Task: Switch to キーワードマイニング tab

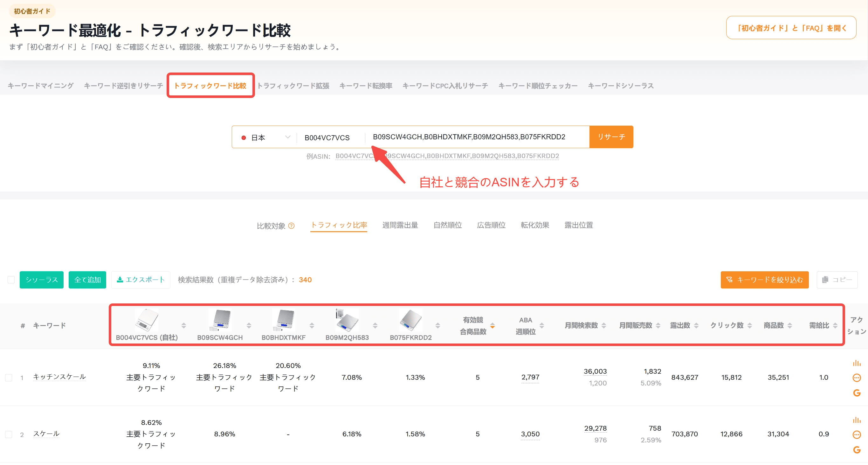Action: [40, 86]
